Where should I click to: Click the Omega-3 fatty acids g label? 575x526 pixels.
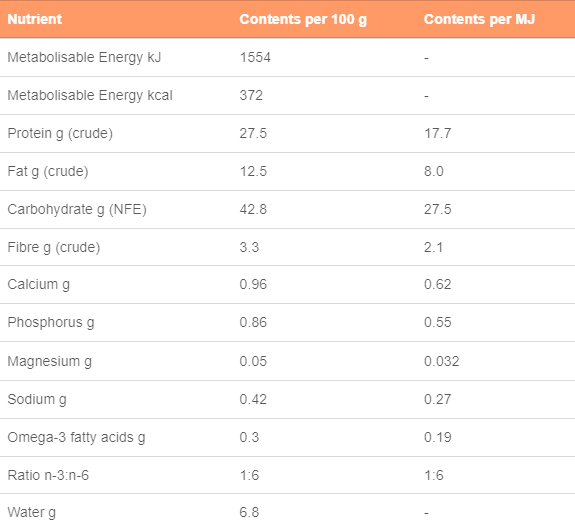[76, 438]
